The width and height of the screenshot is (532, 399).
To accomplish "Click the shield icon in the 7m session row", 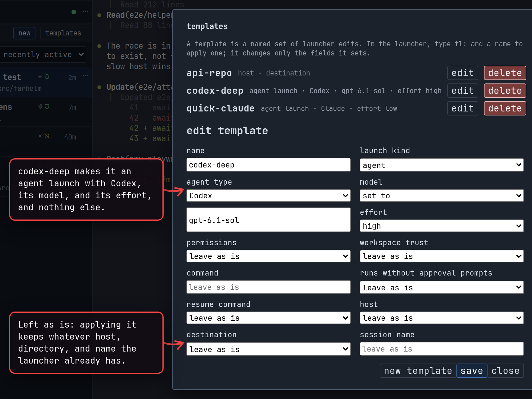I will (x=47, y=106).
